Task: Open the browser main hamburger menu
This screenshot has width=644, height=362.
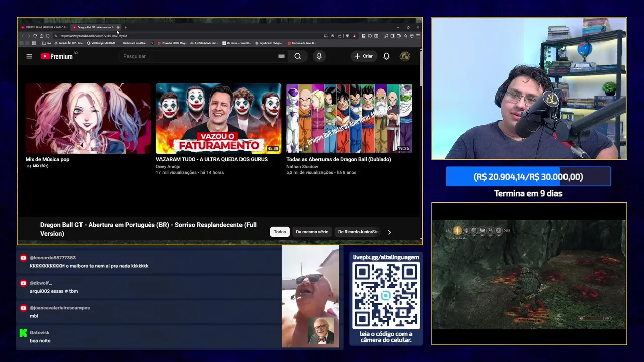Action: click(418, 36)
